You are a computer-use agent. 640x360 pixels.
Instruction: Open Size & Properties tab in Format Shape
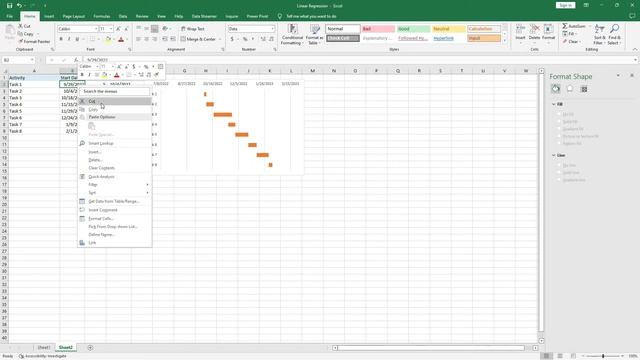click(x=584, y=89)
